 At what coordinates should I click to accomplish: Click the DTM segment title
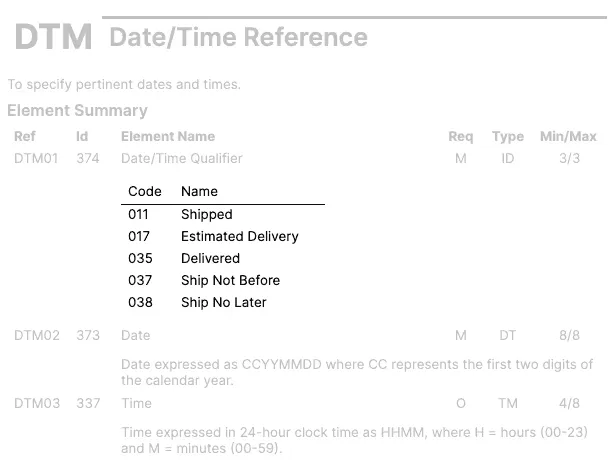(x=53, y=37)
